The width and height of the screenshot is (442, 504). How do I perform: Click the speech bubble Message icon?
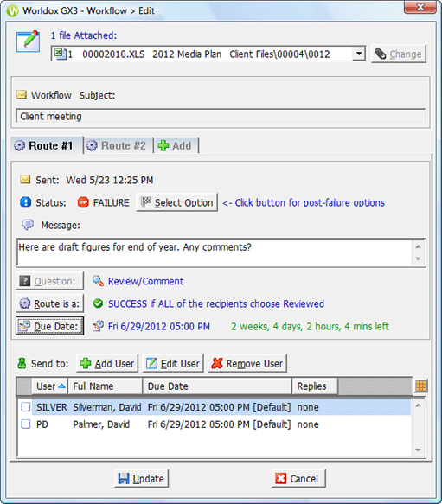pyautogui.click(x=28, y=225)
